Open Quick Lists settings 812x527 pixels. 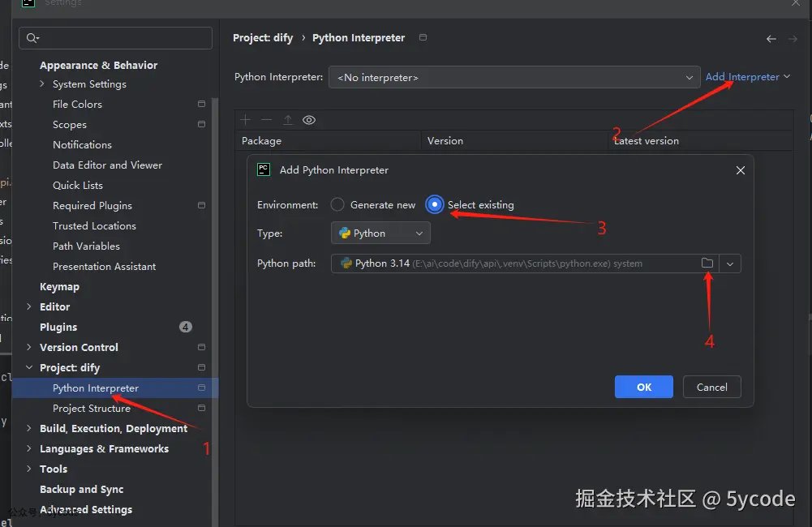[78, 185]
